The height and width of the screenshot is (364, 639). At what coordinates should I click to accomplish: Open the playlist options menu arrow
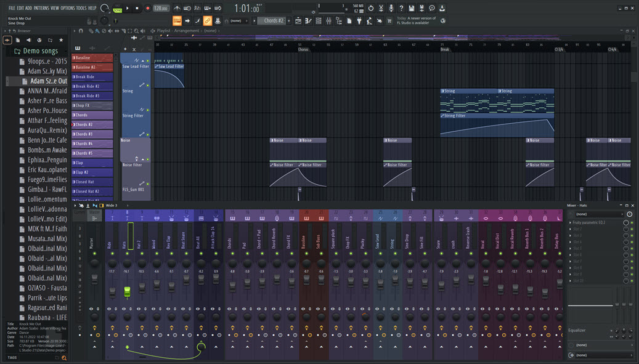(74, 31)
